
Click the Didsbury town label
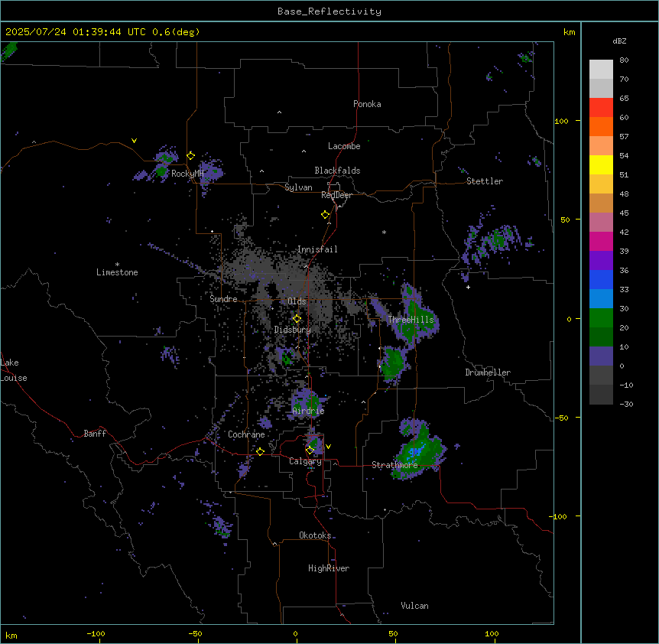point(293,330)
